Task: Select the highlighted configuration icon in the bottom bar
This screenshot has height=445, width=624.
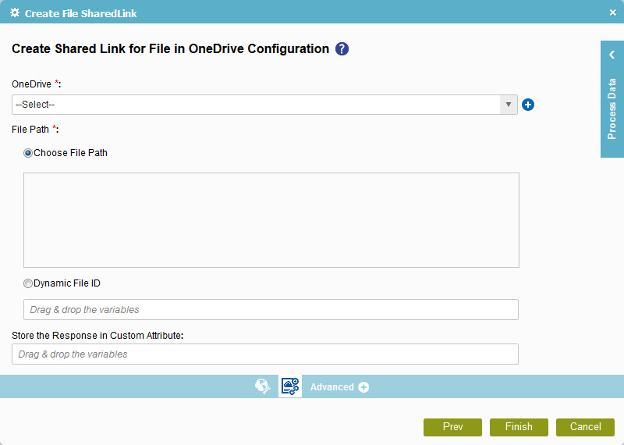Action: click(290, 386)
